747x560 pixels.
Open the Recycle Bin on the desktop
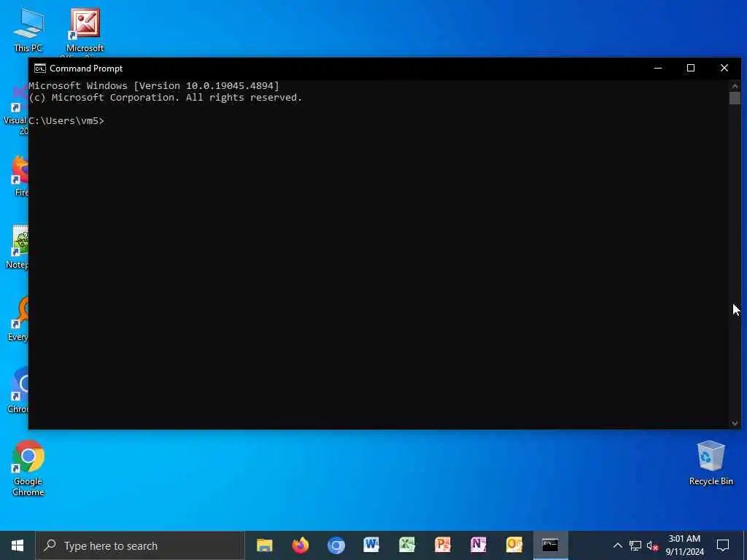711,463
